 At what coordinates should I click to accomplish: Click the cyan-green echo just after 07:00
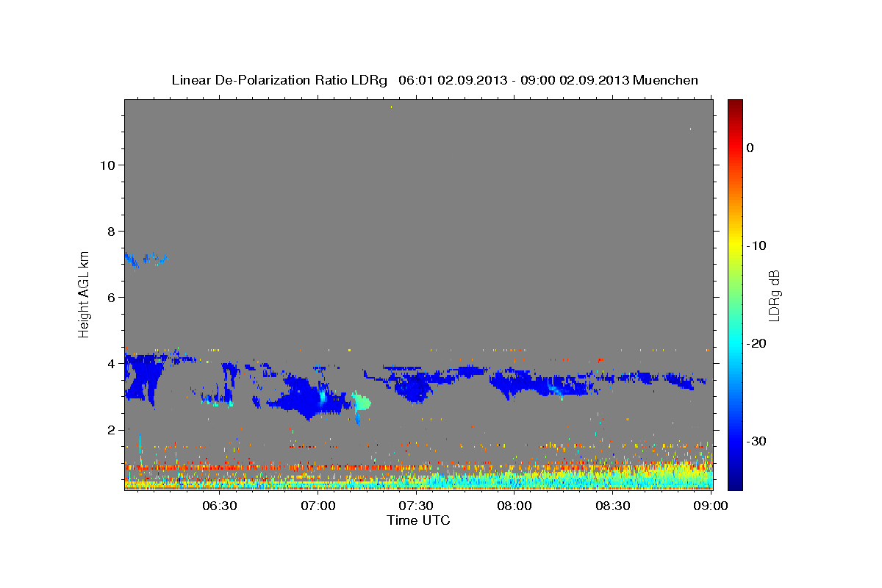(x=361, y=402)
